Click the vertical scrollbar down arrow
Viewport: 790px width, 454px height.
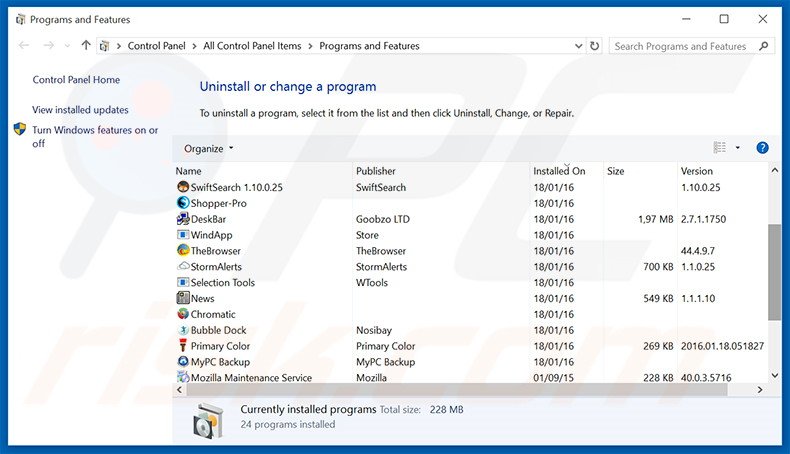coord(774,375)
